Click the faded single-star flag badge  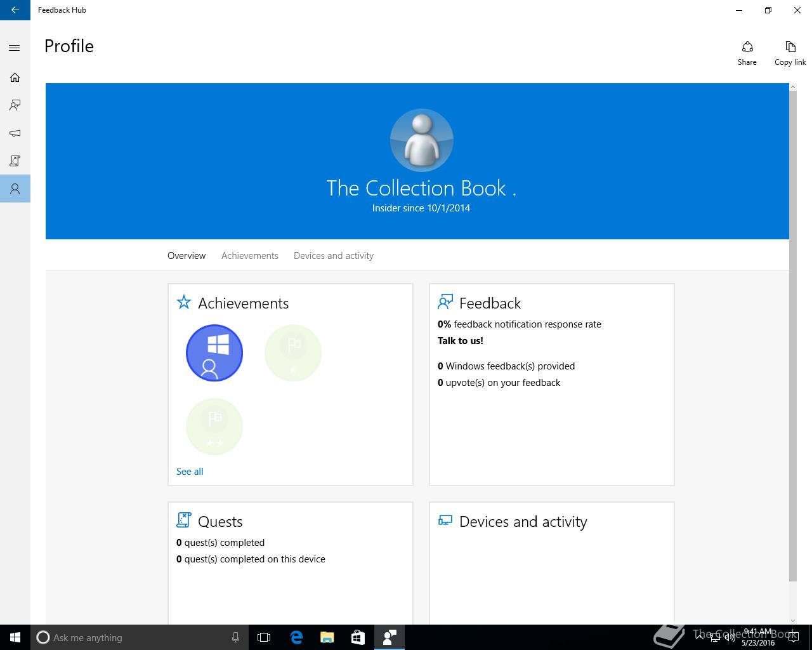point(293,353)
